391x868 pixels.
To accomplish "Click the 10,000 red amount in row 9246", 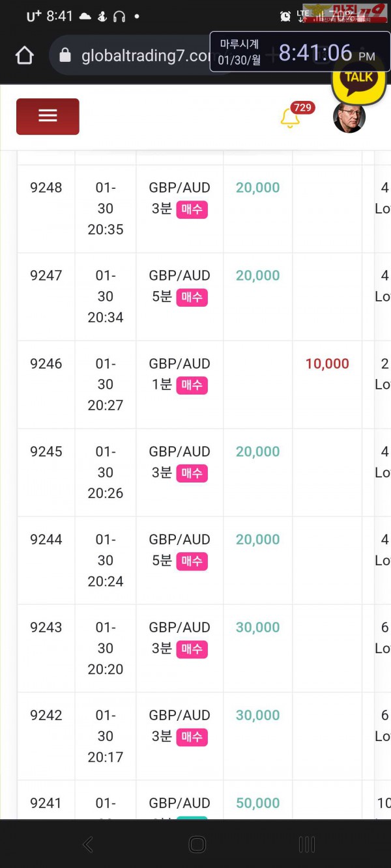I will tap(327, 364).
